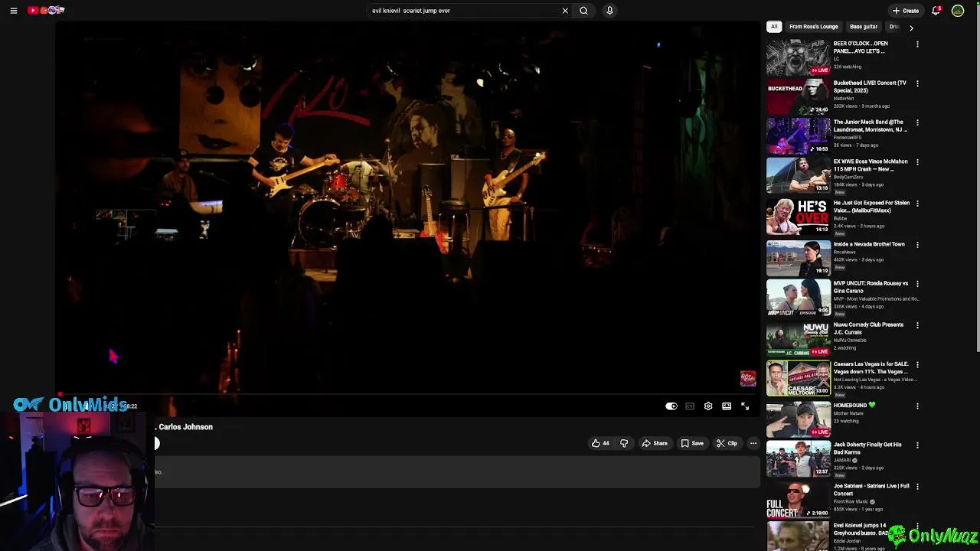Open Jack Doherty Bad Karma thumbnail
This screenshot has width=980, height=551.
point(799,458)
